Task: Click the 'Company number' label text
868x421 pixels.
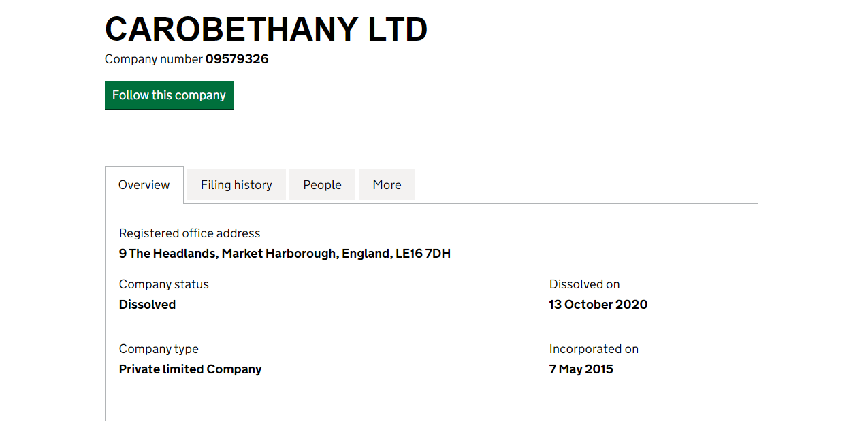Action: (154, 59)
